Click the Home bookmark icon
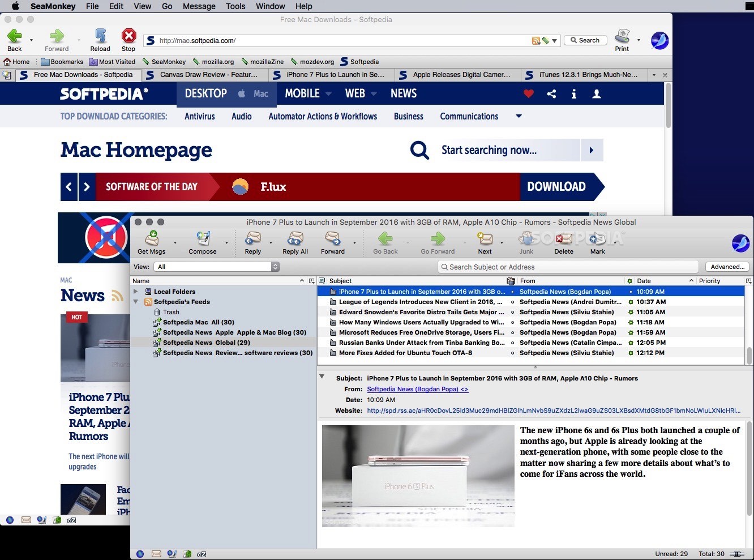Image resolution: width=754 pixels, height=560 pixels. 7,62
